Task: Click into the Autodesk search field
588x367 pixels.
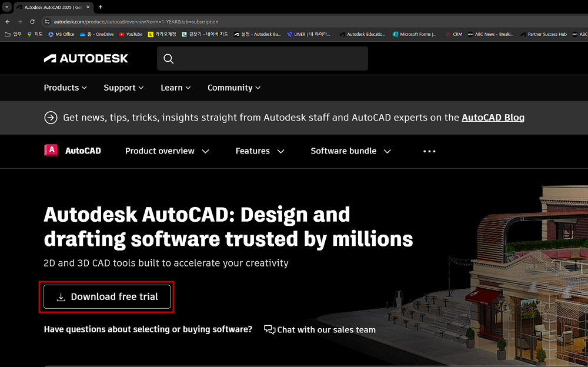Action: [x=262, y=59]
